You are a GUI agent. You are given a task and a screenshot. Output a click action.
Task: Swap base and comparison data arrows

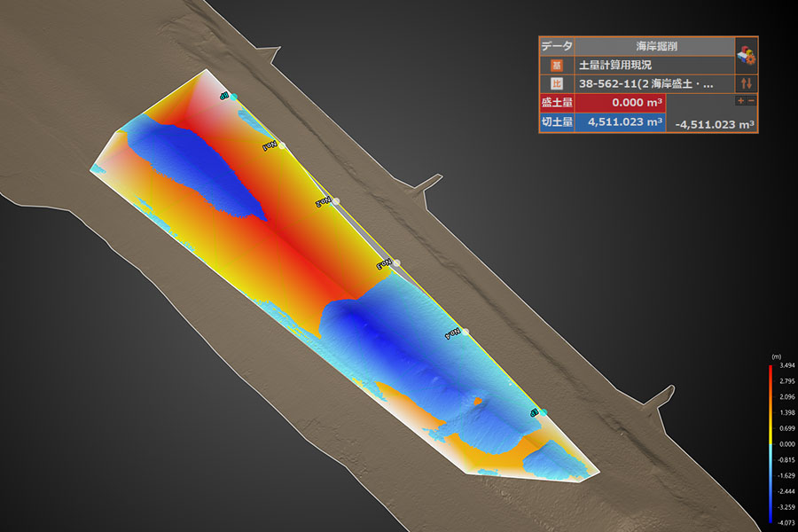[746, 83]
